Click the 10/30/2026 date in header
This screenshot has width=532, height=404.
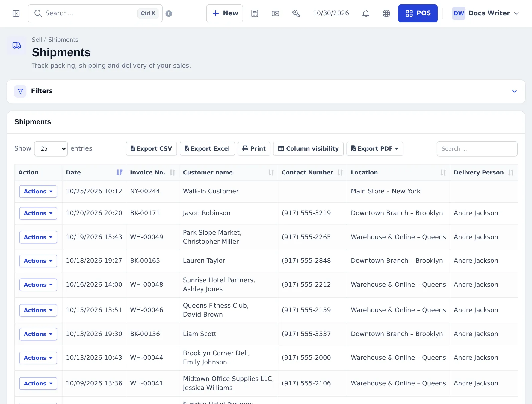(331, 13)
